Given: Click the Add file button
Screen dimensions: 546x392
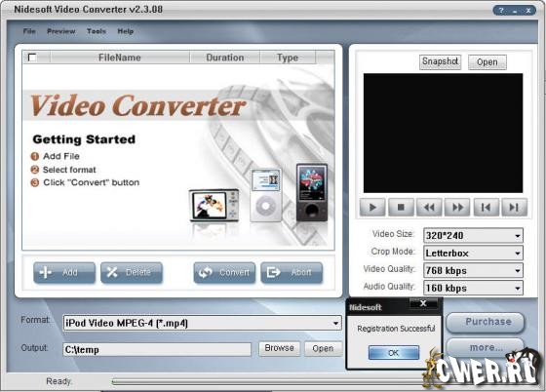Looking at the screenshot, I should coord(64,272).
